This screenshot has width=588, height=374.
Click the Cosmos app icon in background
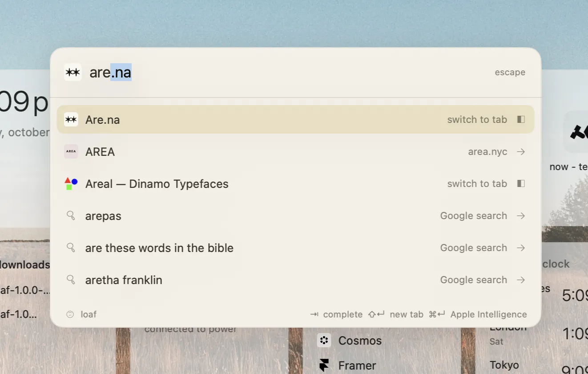(x=324, y=341)
